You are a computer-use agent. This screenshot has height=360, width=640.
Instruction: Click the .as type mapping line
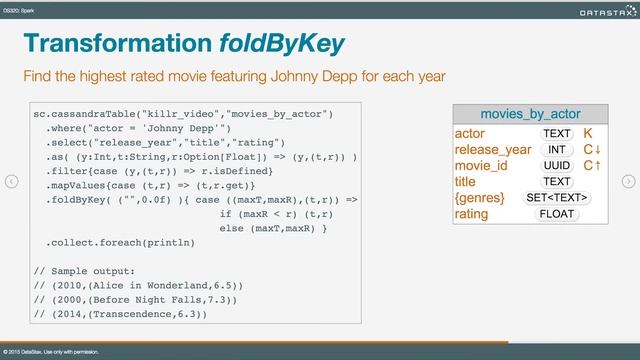click(x=201, y=157)
